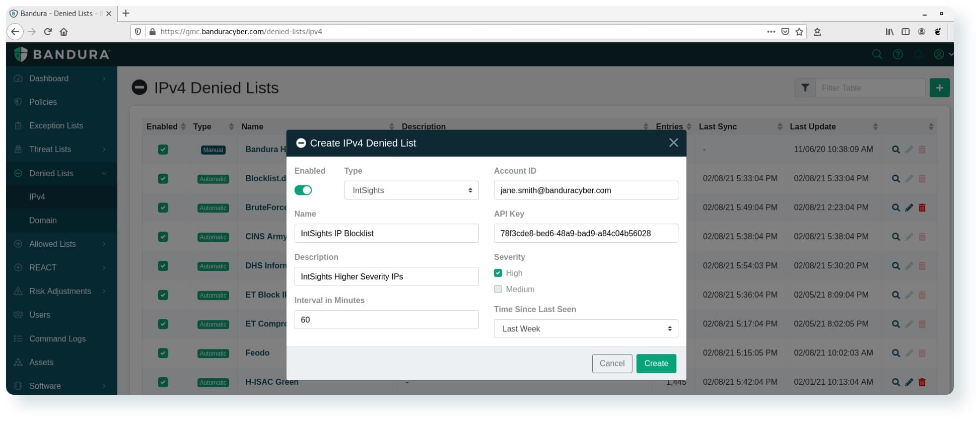Open the browser library icon
The height and width of the screenshot is (421, 980).
pyautogui.click(x=890, y=32)
